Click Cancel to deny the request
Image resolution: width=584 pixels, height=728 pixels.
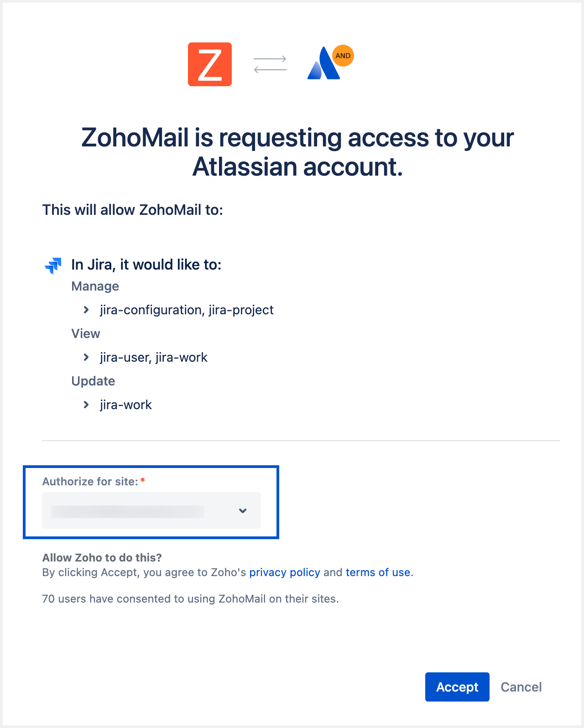coord(521,687)
